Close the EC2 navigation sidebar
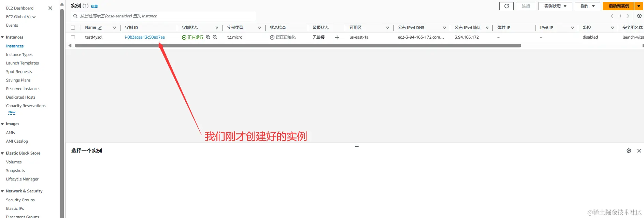The width and height of the screenshot is (644, 218). point(50,8)
